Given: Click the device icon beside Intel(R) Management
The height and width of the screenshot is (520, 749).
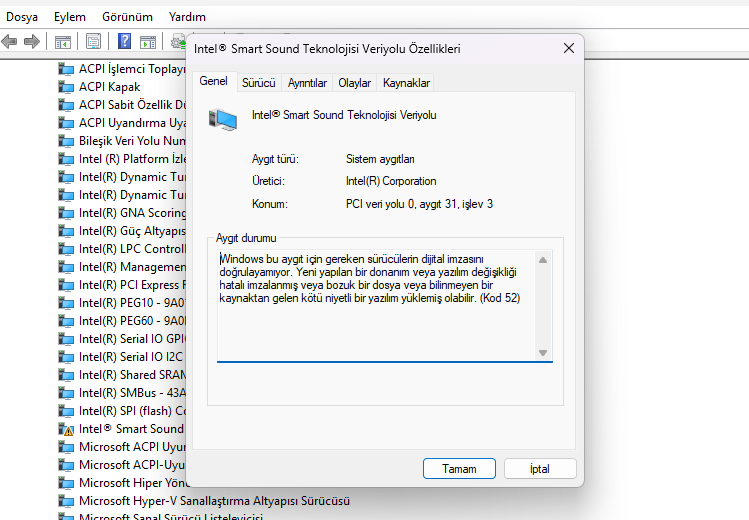Looking at the screenshot, I should pos(66,267).
